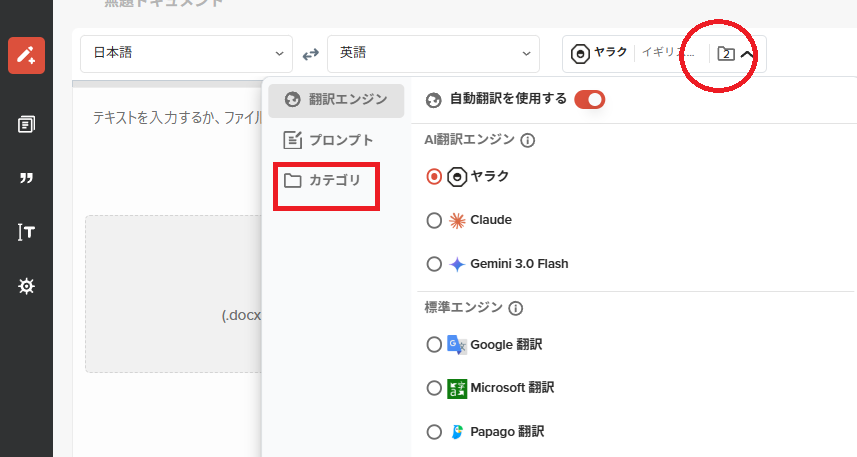Collapse the engine panel with the chevron

[747, 54]
